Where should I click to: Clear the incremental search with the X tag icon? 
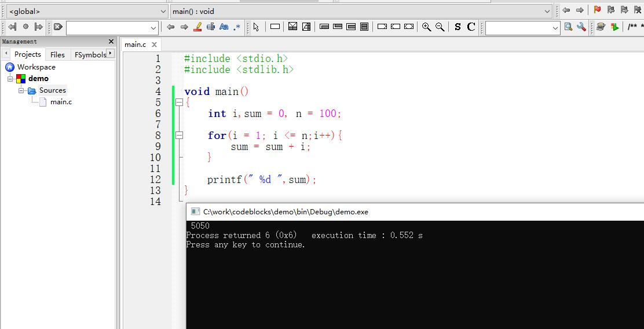pos(58,27)
